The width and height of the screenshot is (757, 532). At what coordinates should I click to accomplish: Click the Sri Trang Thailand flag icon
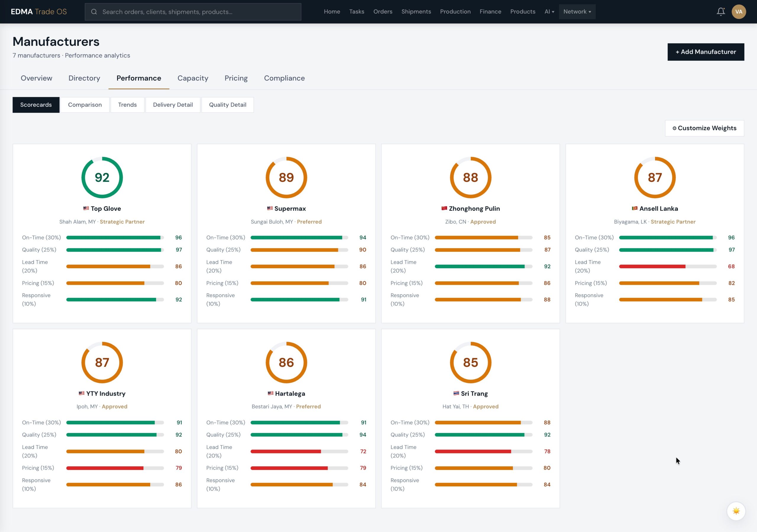[x=456, y=393]
